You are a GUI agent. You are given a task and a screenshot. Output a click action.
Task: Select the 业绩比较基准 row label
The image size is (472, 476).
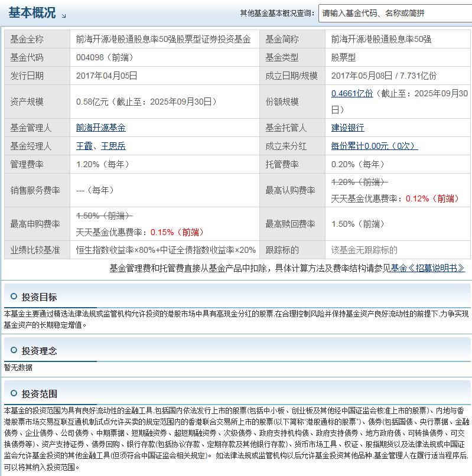pos(35,250)
